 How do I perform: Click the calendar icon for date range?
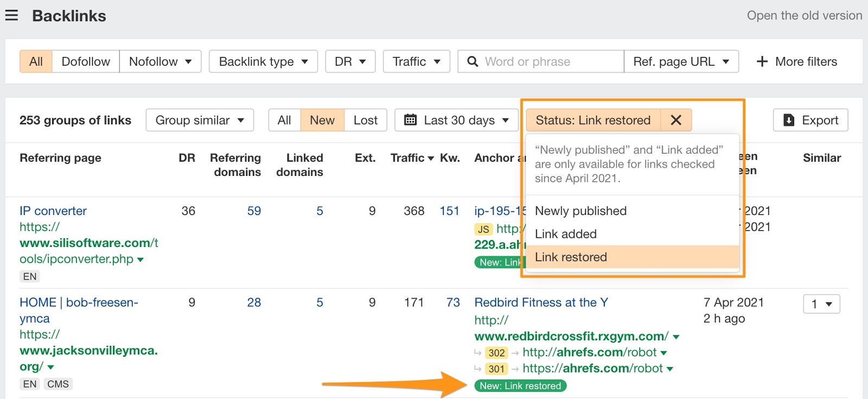411,120
